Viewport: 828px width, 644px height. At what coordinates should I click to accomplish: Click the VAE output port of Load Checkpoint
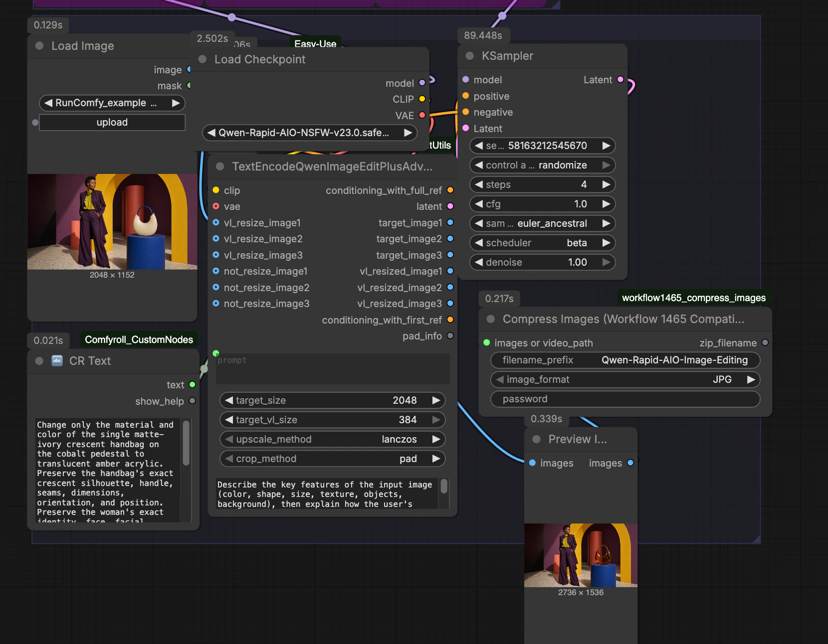pyautogui.click(x=422, y=115)
